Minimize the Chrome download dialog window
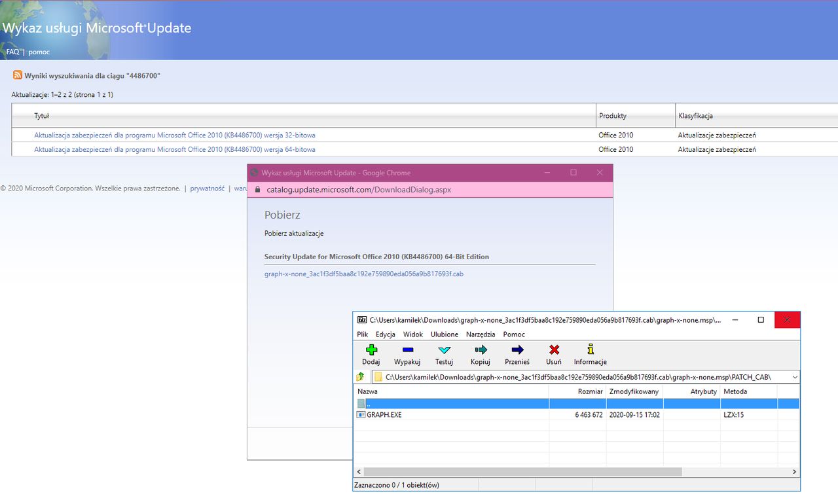Screen dimensions: 838x504 click(548, 173)
